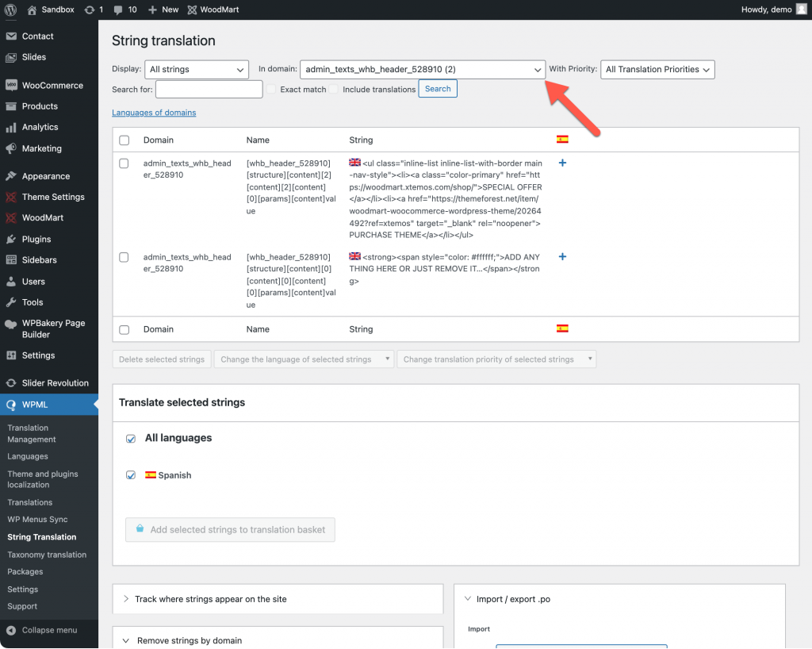Image resolution: width=812 pixels, height=649 pixels.
Task: Click the Settings sliders icon
Action: 11,355
